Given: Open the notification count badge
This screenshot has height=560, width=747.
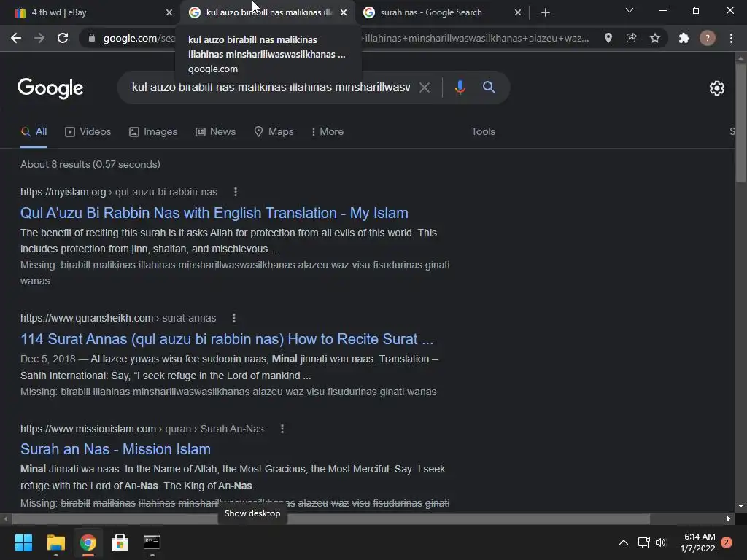Looking at the screenshot, I should pos(727,542).
